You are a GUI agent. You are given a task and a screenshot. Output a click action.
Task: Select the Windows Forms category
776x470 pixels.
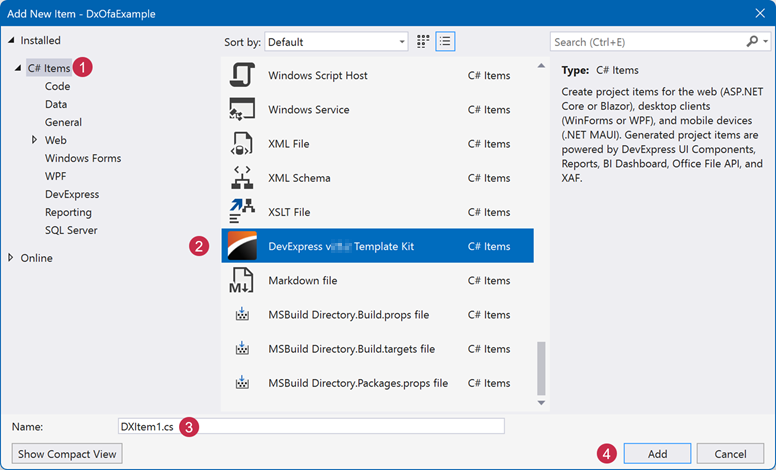[83, 158]
